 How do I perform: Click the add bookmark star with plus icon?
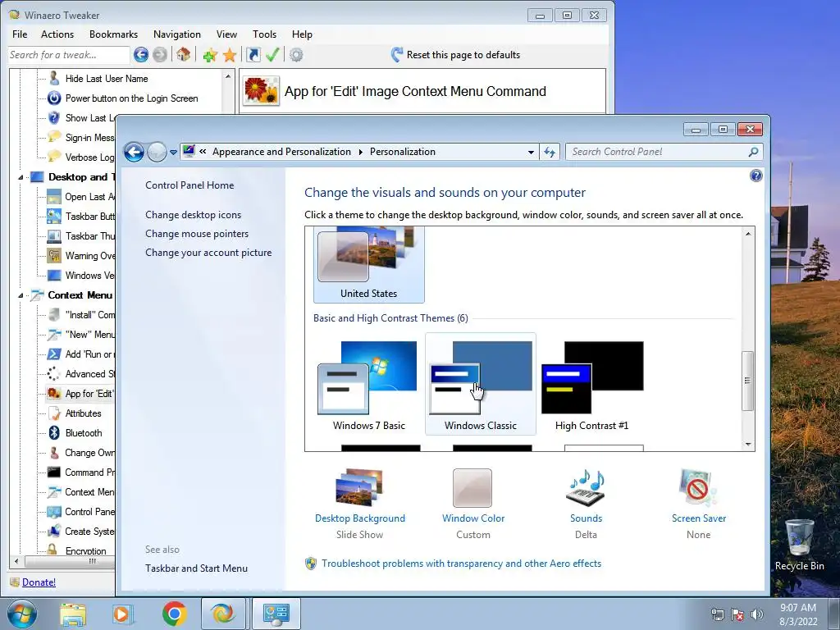click(210, 55)
